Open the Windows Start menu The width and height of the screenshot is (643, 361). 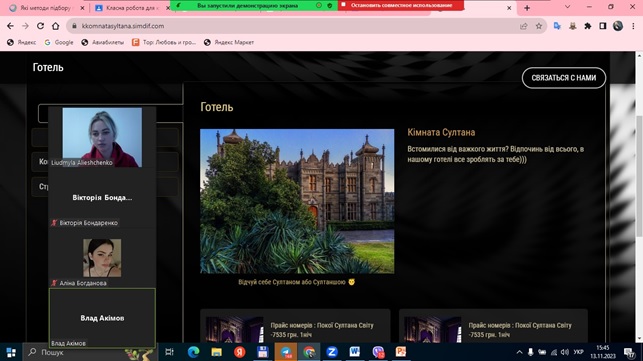tap(11, 352)
